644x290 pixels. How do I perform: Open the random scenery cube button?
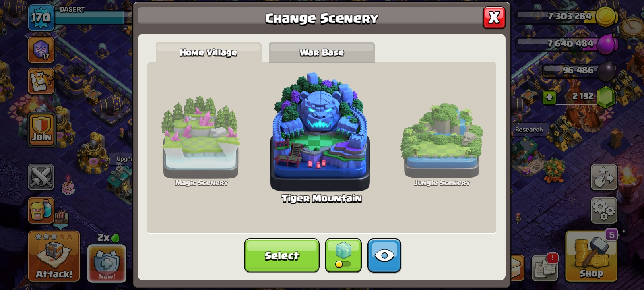tap(343, 255)
